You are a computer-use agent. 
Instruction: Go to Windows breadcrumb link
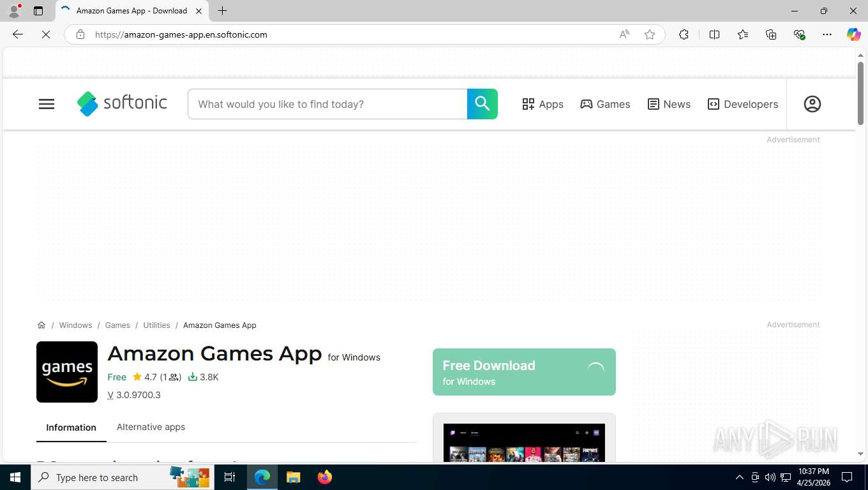pos(76,325)
